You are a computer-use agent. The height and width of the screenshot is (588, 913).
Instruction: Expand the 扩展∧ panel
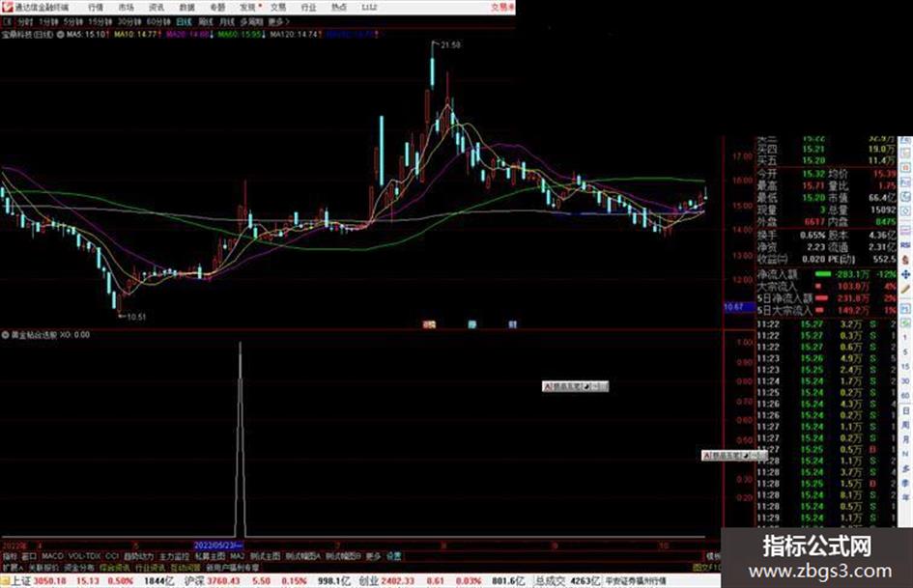coord(13,568)
